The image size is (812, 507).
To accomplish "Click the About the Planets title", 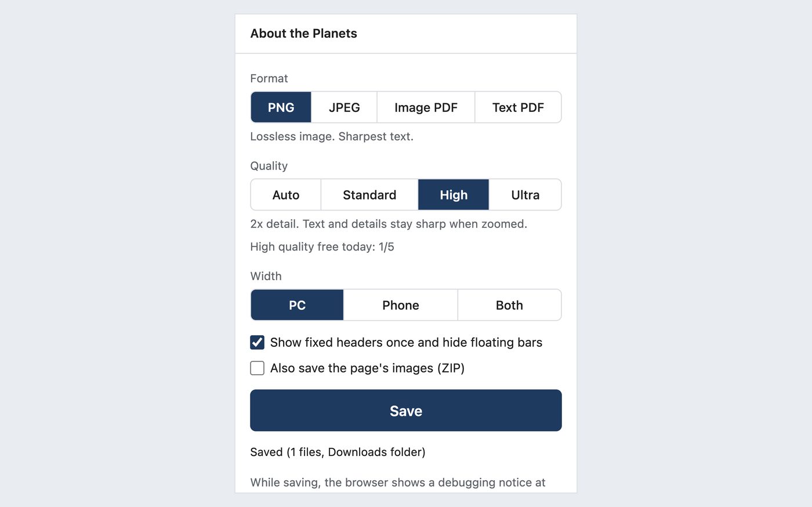I will [x=303, y=34].
